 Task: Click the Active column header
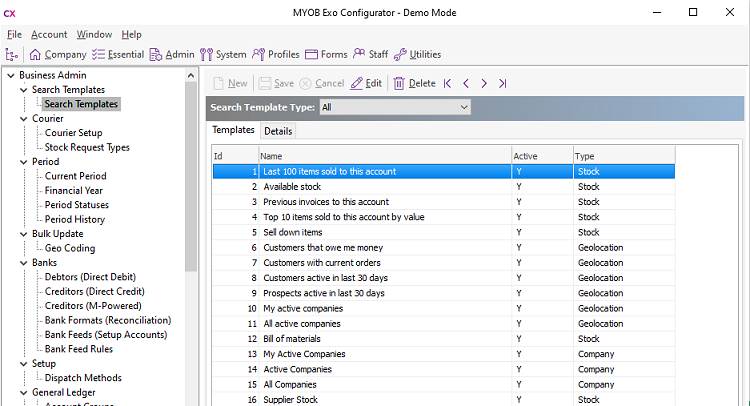pos(542,156)
